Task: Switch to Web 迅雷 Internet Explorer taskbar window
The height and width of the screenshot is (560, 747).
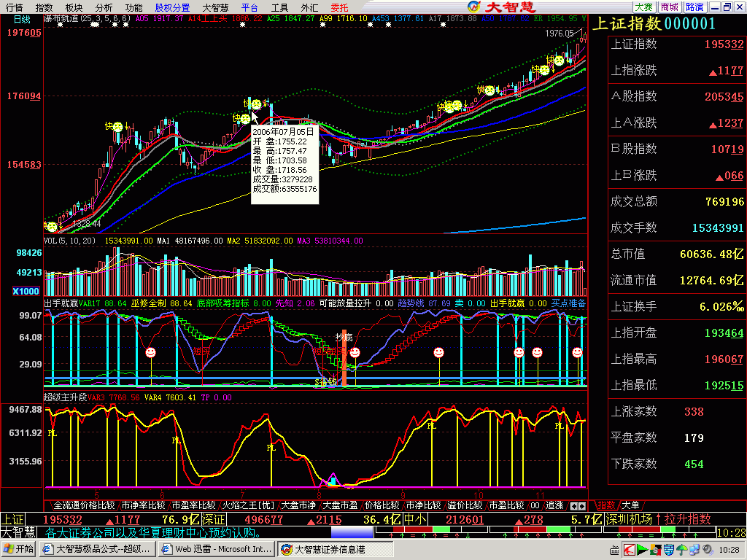Action: 216,549
